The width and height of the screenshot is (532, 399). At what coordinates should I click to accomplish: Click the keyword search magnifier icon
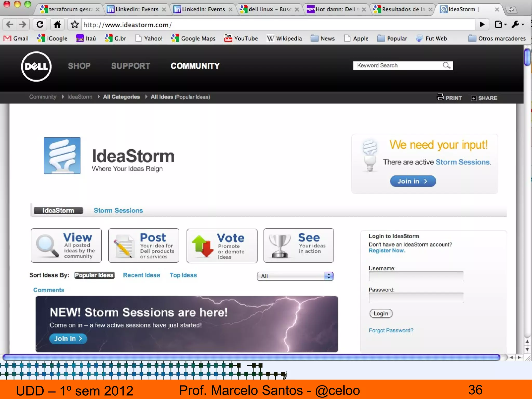[x=446, y=65]
